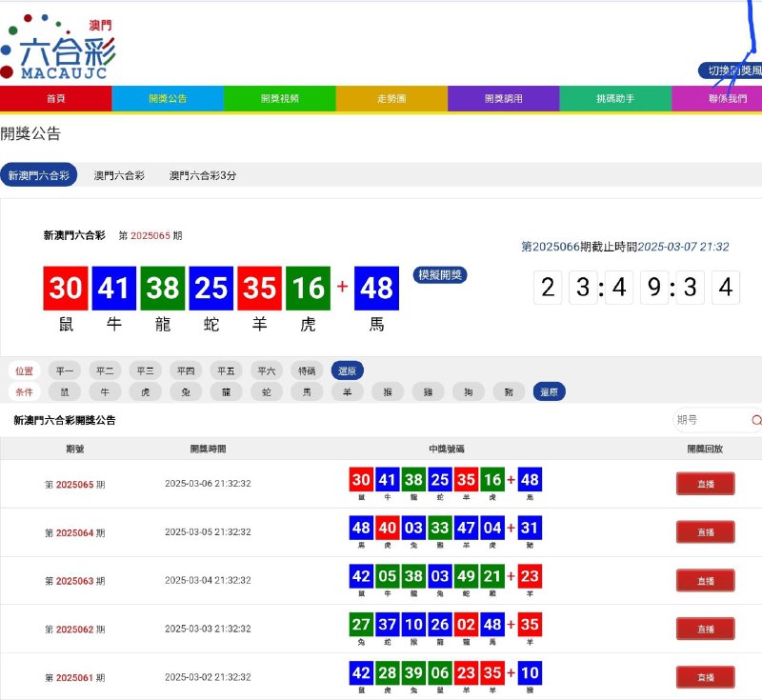The height and width of the screenshot is (700, 762).
Task: Toggle the 鼠 zodiac condition filter
Action: (x=64, y=392)
